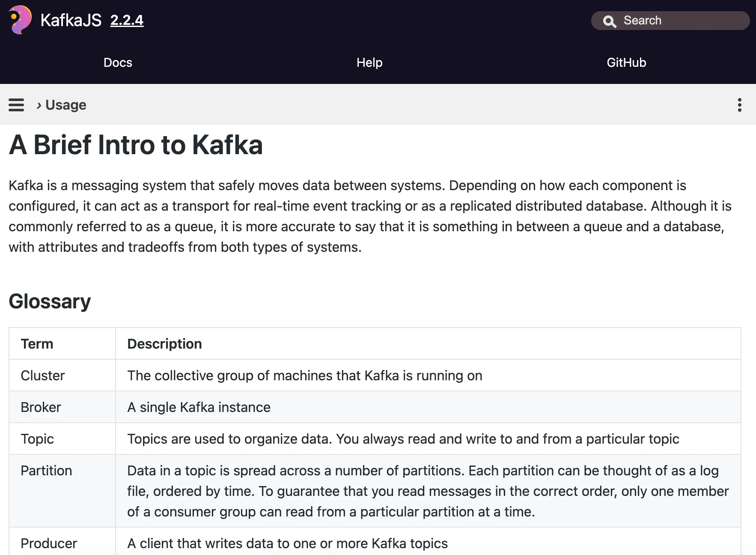Select the Usage breadcrumb label
This screenshot has width=756, height=555.
point(66,105)
